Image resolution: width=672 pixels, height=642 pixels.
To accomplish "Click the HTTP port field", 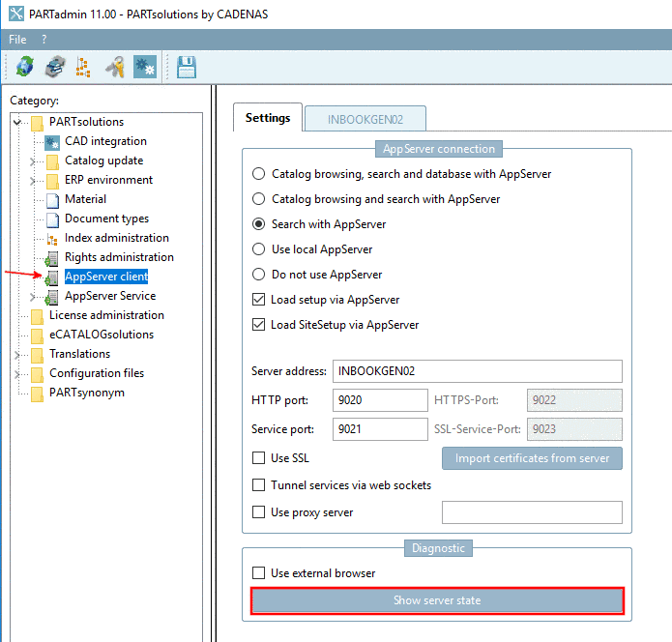I will click(x=380, y=400).
